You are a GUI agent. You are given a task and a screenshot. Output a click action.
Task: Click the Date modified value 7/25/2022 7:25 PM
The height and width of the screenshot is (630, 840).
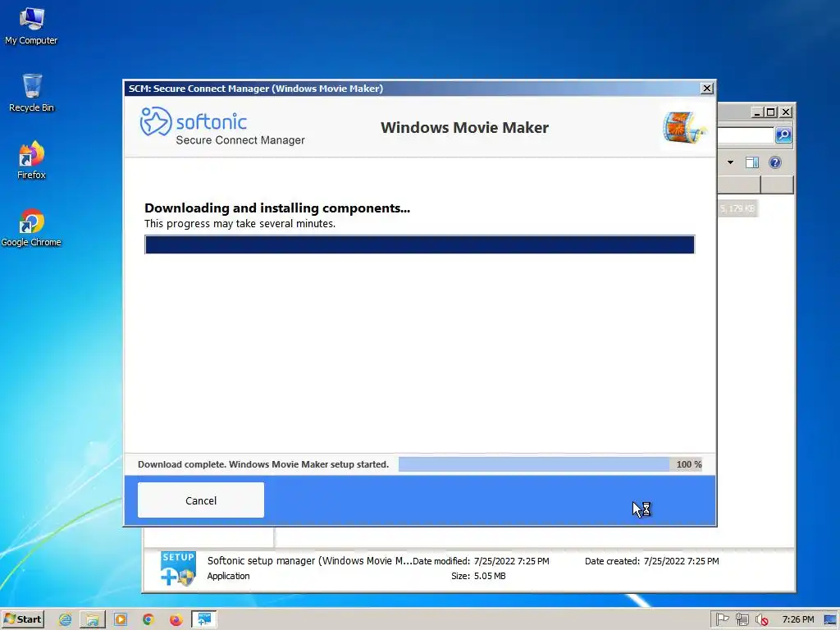(512, 561)
